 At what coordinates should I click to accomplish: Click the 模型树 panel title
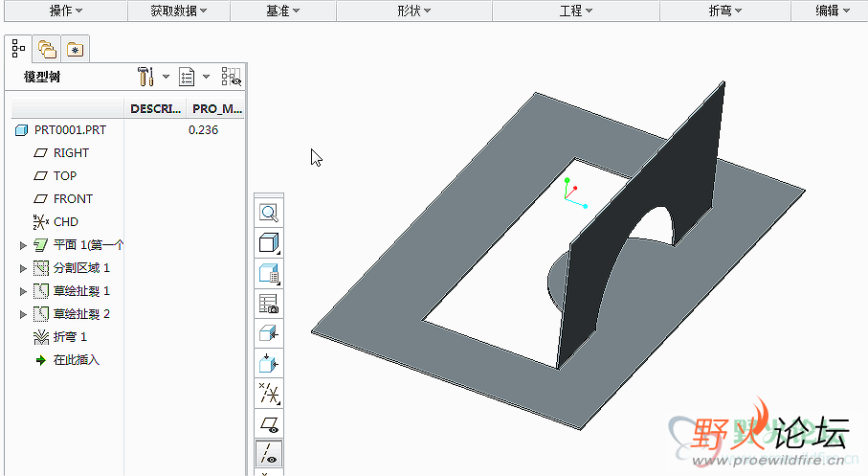(x=41, y=77)
